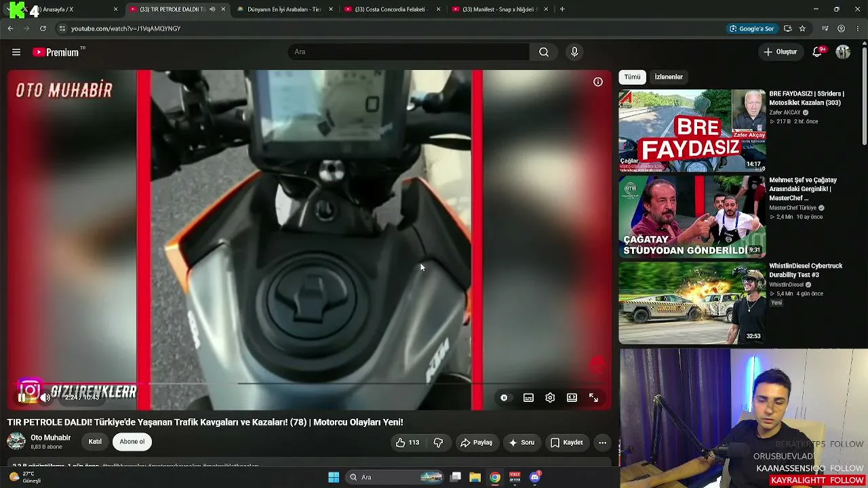Start voice search with the microphone icon
This screenshot has height=488, width=868.
pos(574,52)
